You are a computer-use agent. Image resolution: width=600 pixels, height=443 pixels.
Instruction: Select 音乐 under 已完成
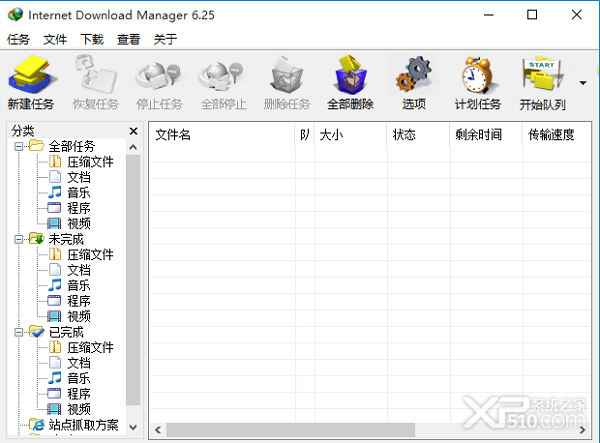[79, 378]
